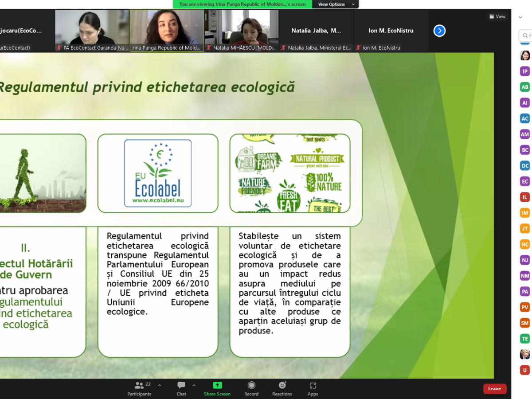Click the AC participant avatar
This screenshot has height=399, width=532.
point(525,118)
